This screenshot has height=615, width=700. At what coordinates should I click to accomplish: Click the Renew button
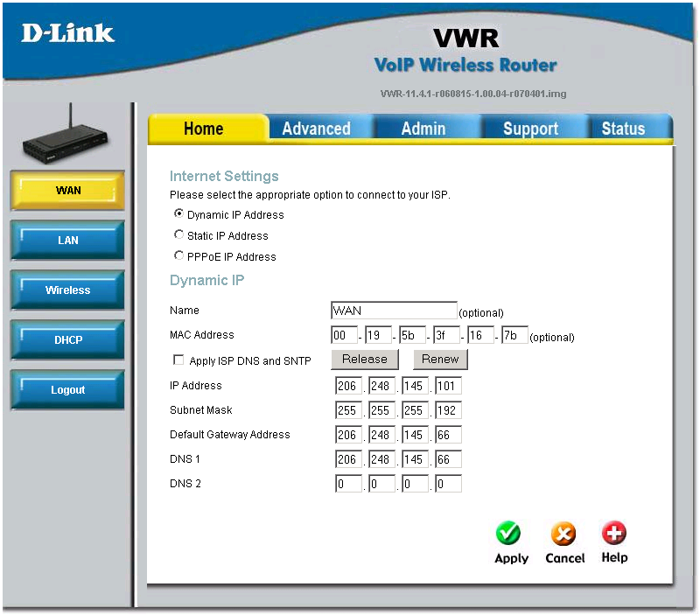pos(440,360)
